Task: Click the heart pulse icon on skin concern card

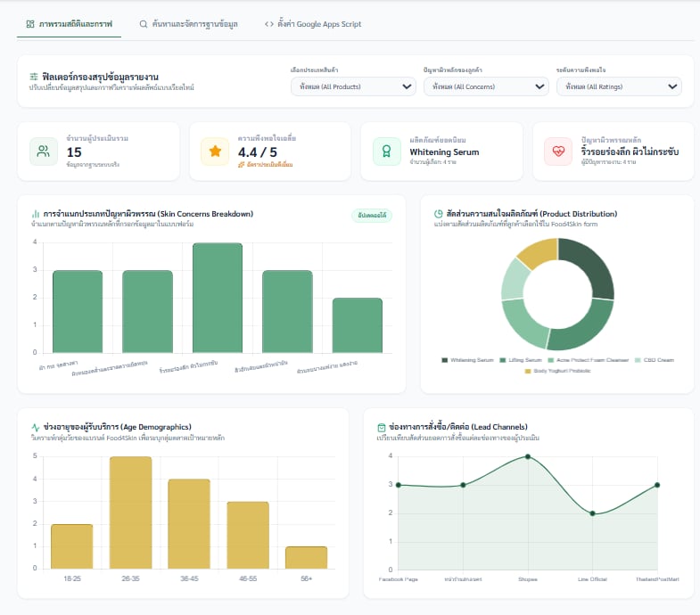Action: 558,152
